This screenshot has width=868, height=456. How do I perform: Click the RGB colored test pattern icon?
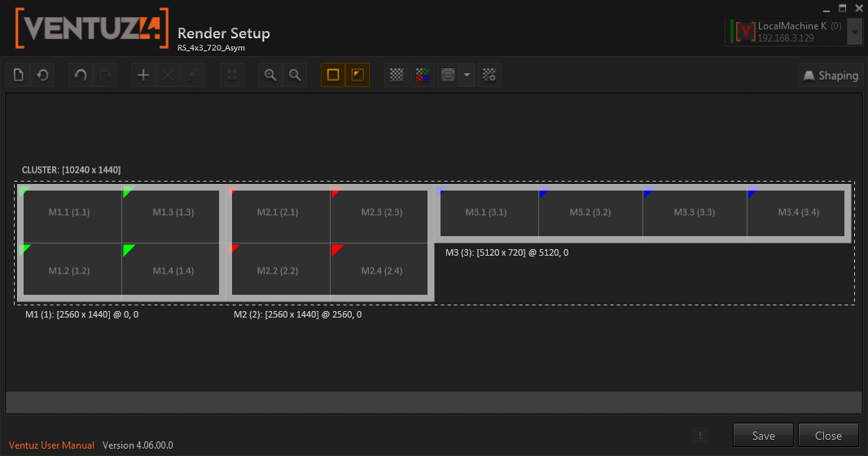[x=422, y=75]
